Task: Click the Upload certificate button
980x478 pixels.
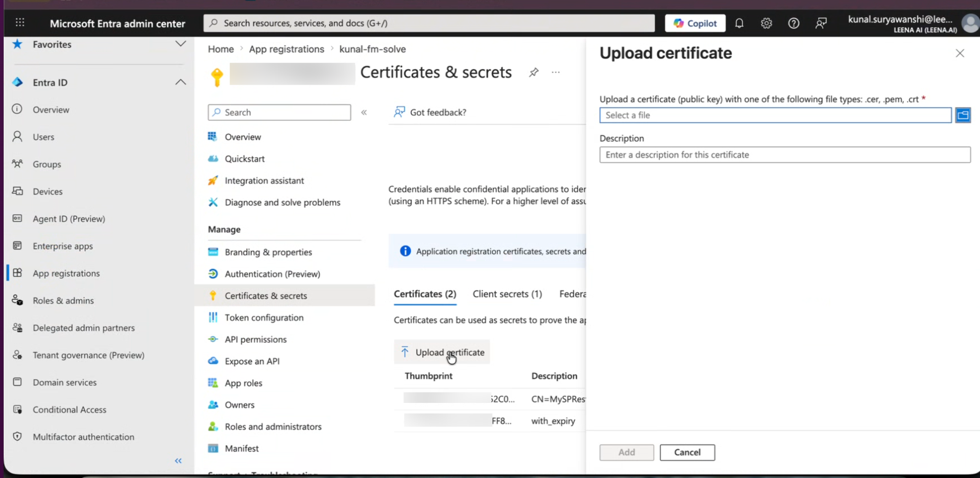Action: pos(442,352)
